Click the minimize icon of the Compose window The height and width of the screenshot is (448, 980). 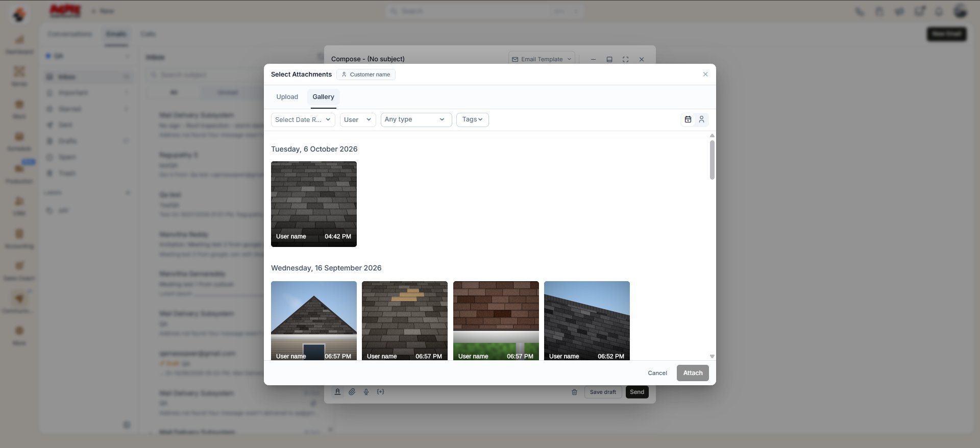(593, 59)
